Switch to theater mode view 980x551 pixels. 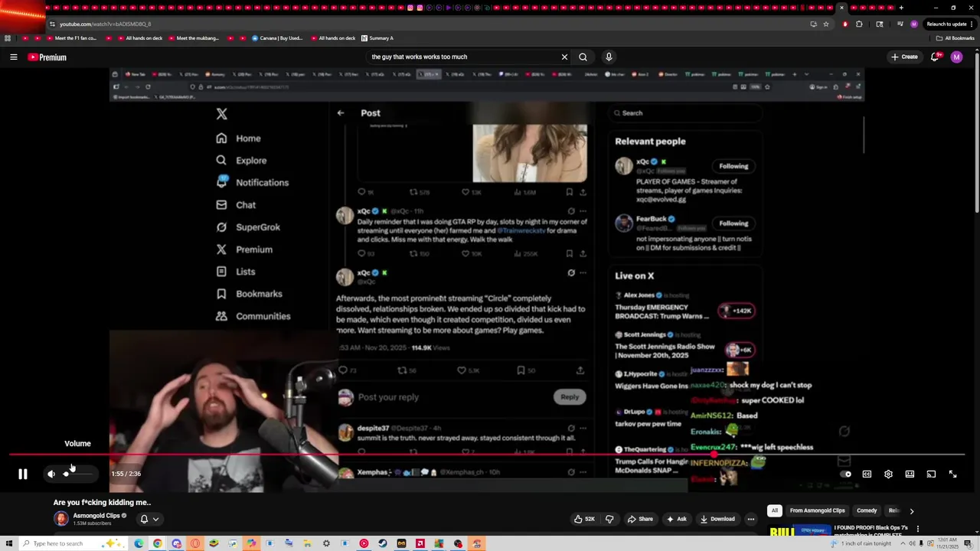click(910, 474)
